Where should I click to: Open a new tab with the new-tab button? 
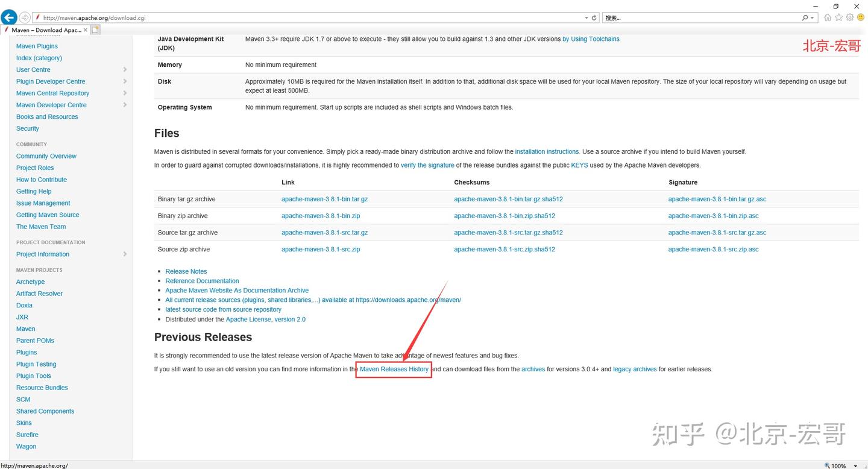(x=96, y=30)
